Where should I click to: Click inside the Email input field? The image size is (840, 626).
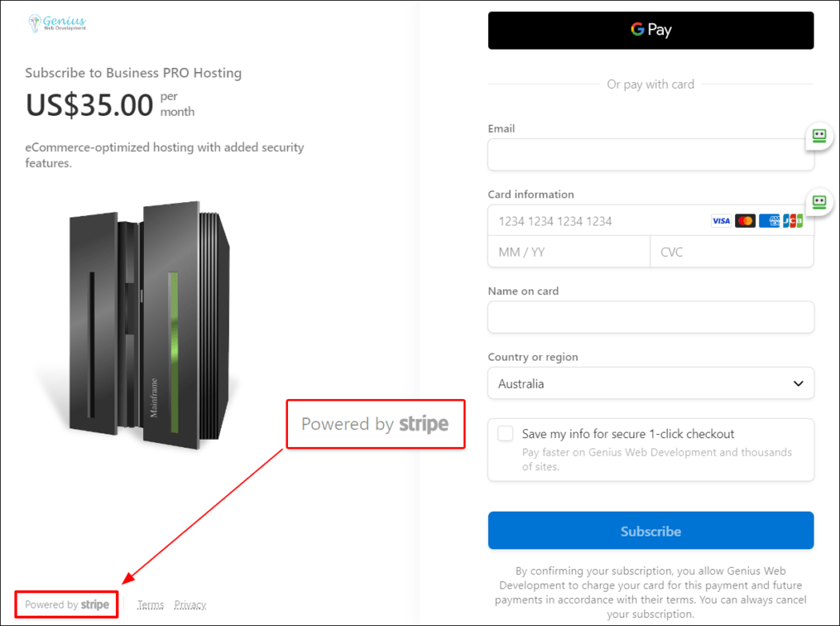(650, 155)
